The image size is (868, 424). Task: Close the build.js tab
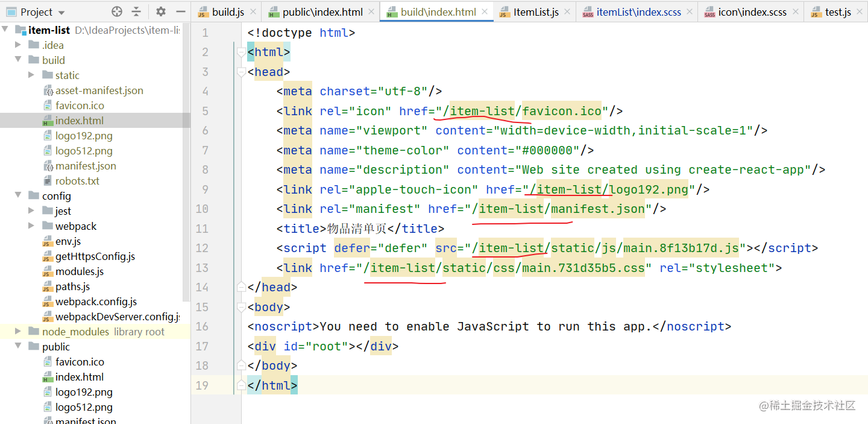(x=253, y=12)
